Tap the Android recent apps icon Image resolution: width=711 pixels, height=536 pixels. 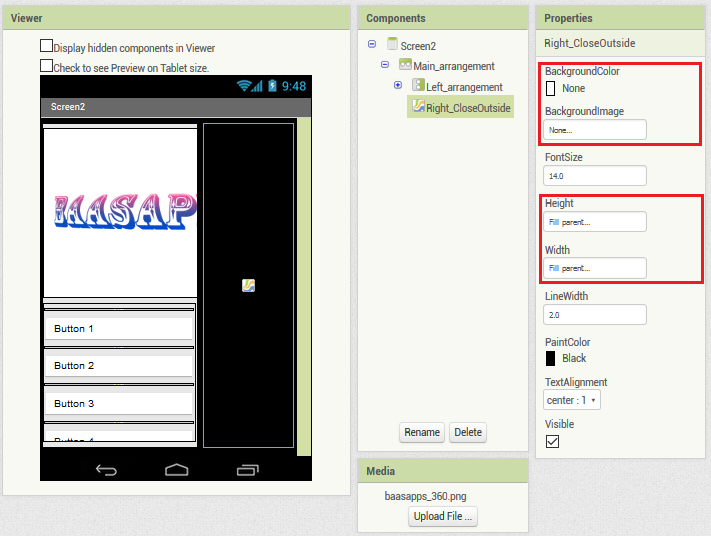pos(247,470)
